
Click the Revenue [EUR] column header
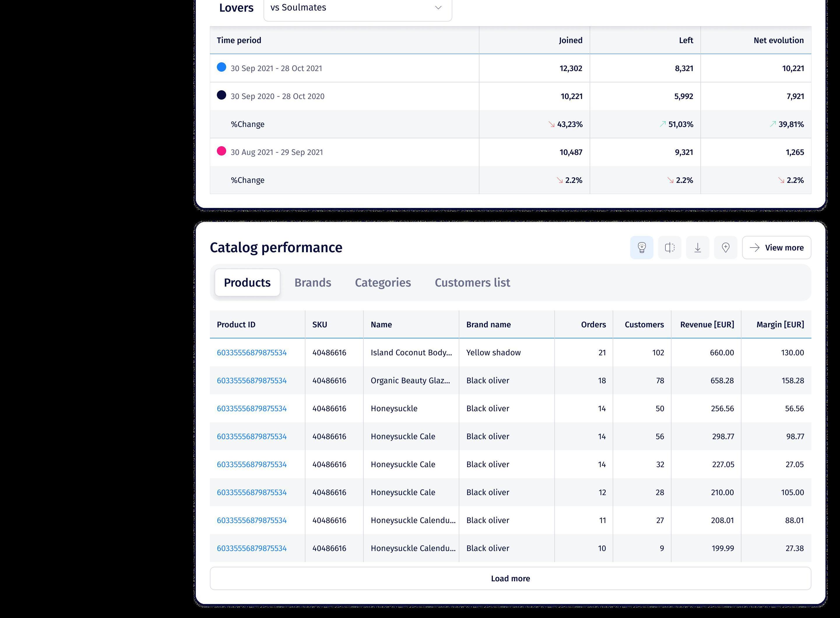(x=707, y=324)
